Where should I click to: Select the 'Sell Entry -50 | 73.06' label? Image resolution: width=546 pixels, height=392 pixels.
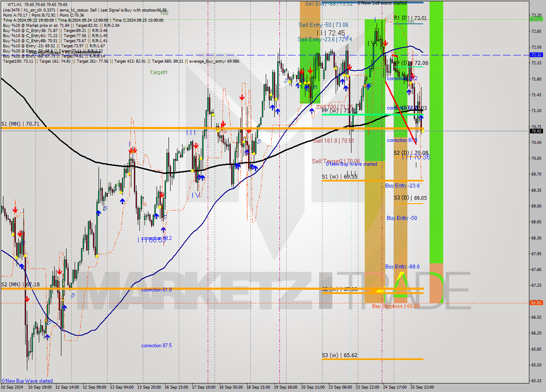coord(323,25)
